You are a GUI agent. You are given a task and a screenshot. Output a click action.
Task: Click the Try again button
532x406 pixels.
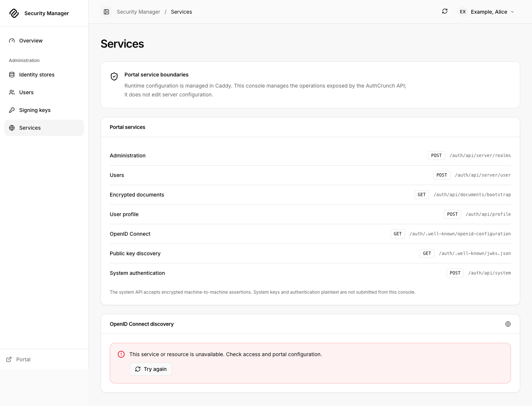pos(151,369)
